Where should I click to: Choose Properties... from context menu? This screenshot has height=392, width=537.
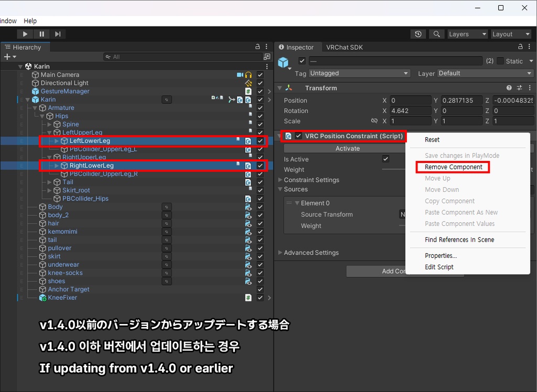point(441,256)
